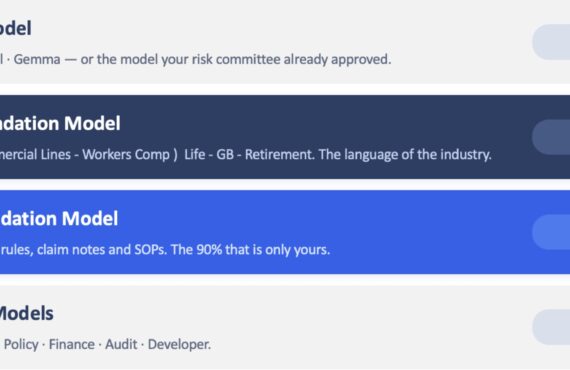Select the top heading ending in 'odel'

click(16, 28)
